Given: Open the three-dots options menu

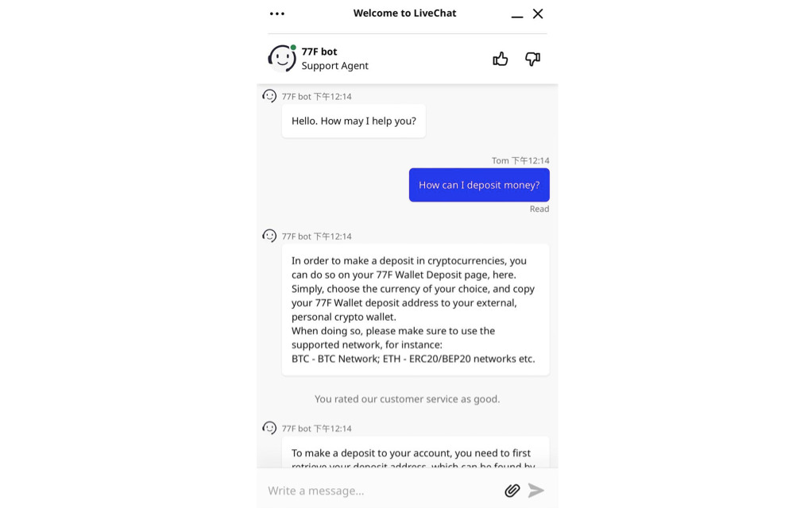Looking at the screenshot, I should tap(276, 13).
